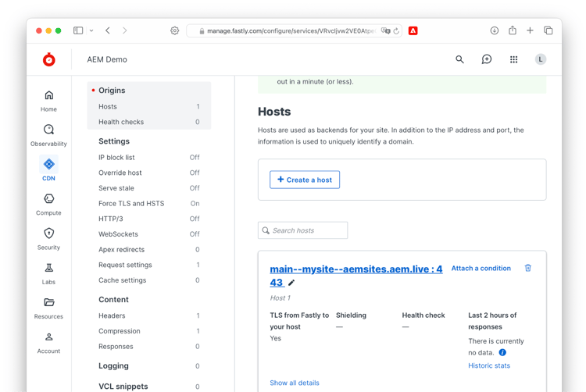Select Hosts menu item
Screen dimensions: 586x392
click(x=148, y=106)
